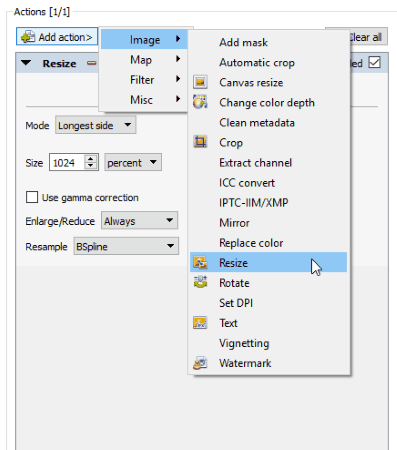Click the Canvas resize icon
Screen dimensions: 397x450
tap(200, 82)
